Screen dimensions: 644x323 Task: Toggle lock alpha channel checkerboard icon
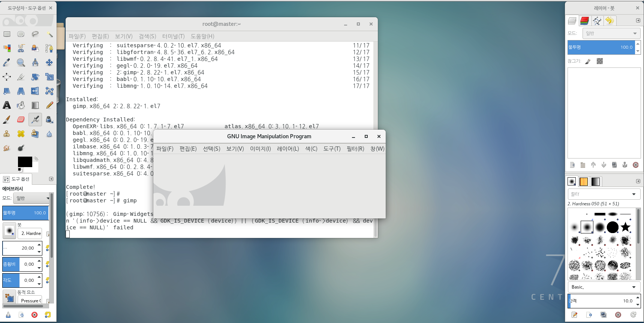pyautogui.click(x=600, y=61)
